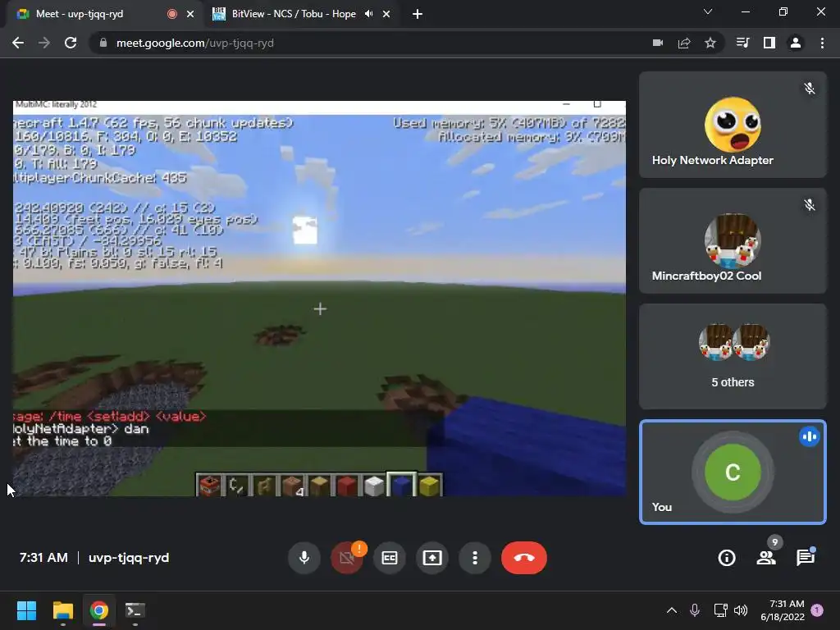Close the BitView tab
The image size is (840, 630).
[x=386, y=14]
